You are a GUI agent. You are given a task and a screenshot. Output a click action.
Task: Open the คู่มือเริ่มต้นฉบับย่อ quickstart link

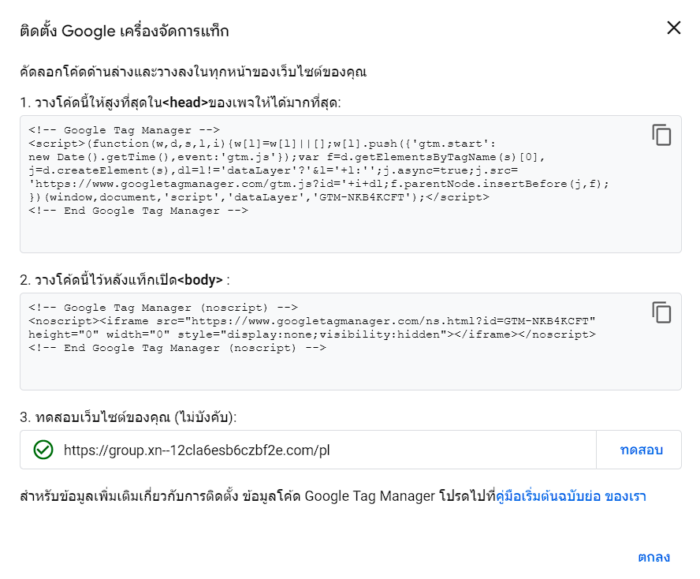(x=571, y=496)
